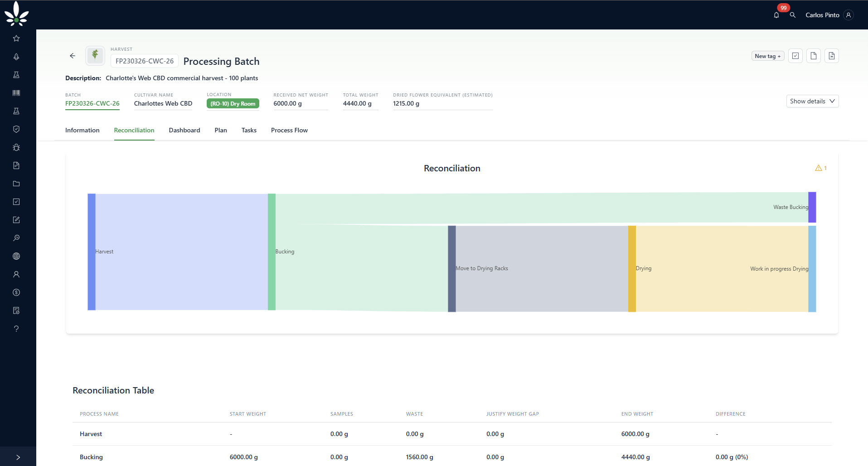Image resolution: width=868 pixels, height=466 pixels.
Task: Click the yellow Drying node bar
Action: point(632,269)
